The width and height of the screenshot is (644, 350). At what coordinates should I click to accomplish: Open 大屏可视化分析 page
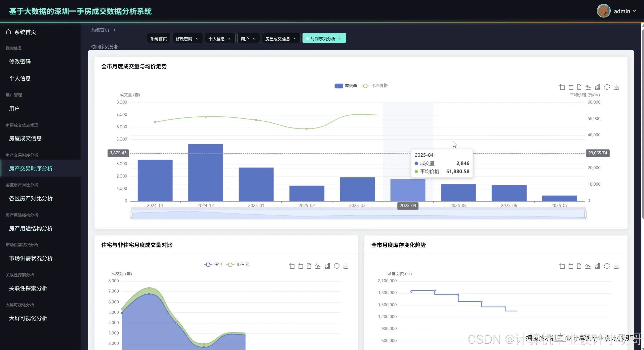[x=28, y=318]
